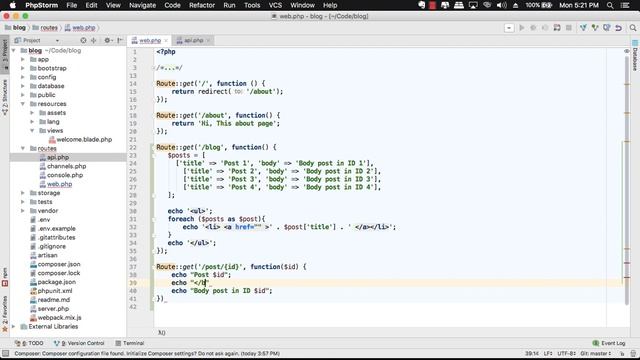Image resolution: width=640 pixels, height=360 pixels.
Task: Click the VCS commit changes icon
Action: 595,28
